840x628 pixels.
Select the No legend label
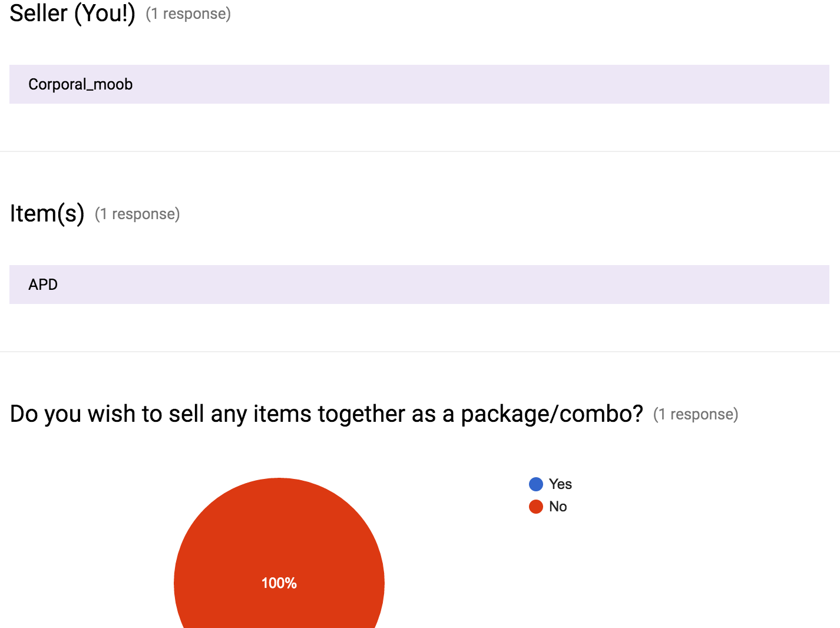(558, 507)
